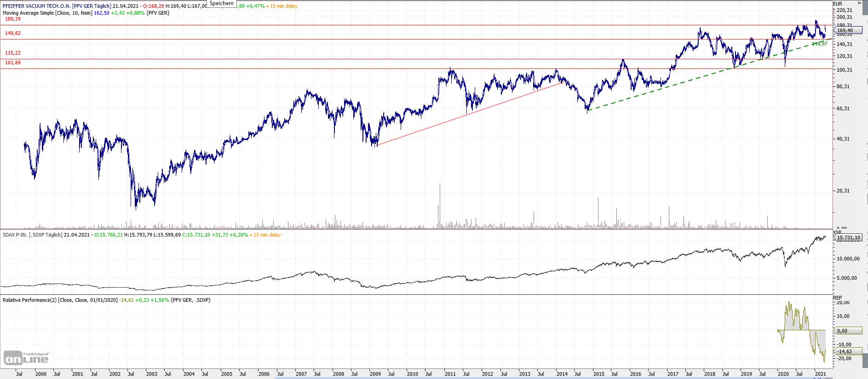Click the O:168,20 open price value
868x379 pixels.
click(x=154, y=6)
